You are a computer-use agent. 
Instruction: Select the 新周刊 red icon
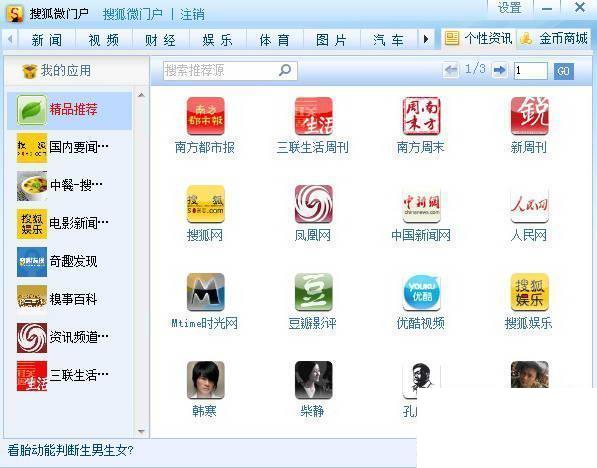[x=529, y=116]
